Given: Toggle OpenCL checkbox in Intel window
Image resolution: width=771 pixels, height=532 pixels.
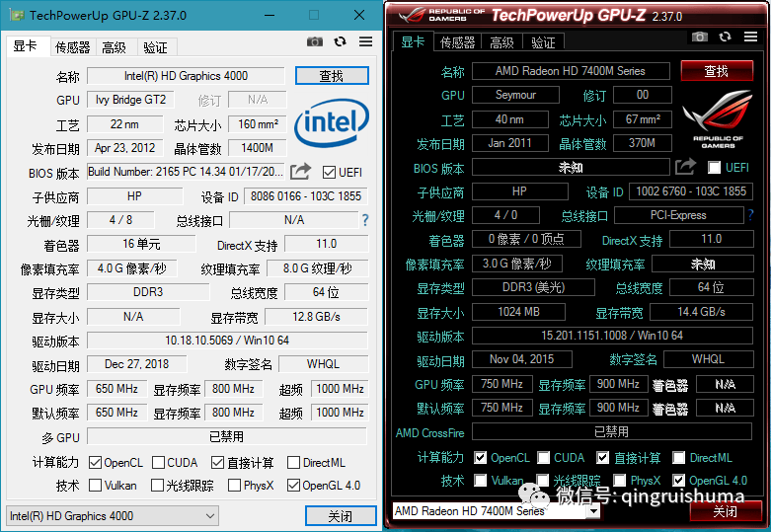Looking at the screenshot, I should [x=95, y=463].
